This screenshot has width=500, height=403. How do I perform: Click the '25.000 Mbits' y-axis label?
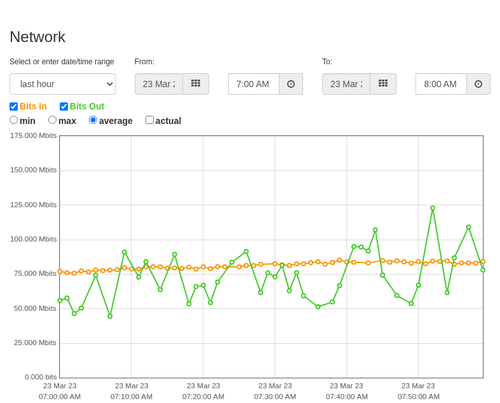pos(35,343)
